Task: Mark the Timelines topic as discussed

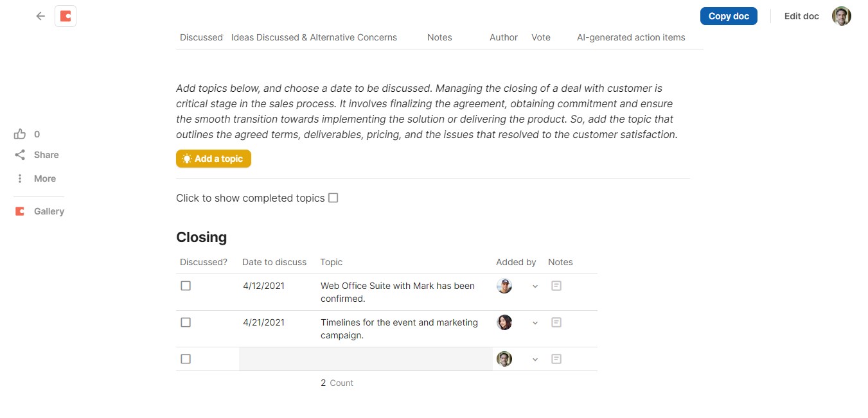Action: (x=186, y=322)
